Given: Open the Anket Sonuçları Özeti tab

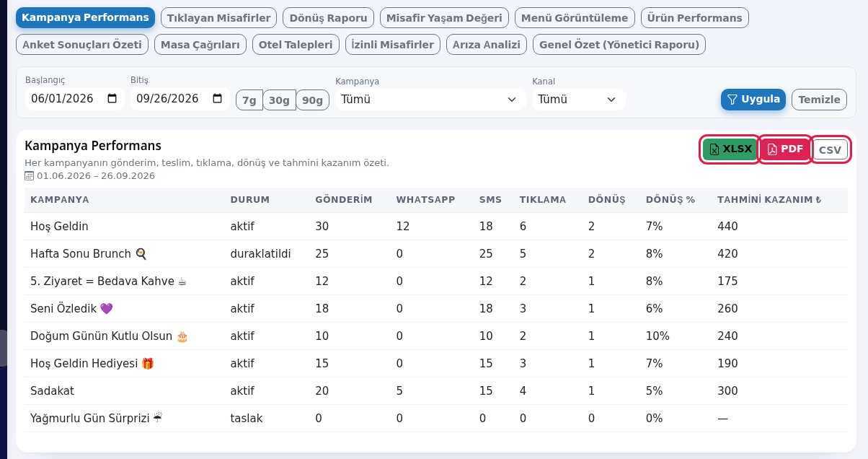Looking at the screenshot, I should (82, 45).
